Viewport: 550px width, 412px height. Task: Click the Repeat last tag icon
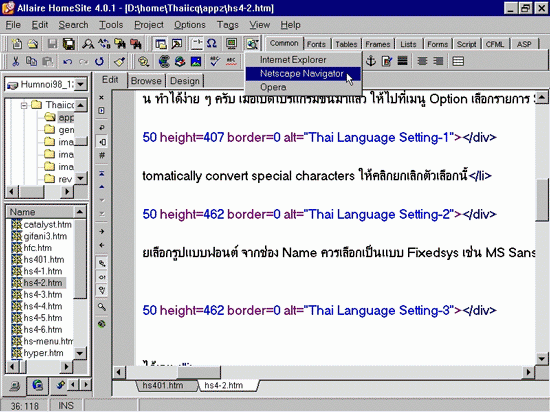(100, 62)
